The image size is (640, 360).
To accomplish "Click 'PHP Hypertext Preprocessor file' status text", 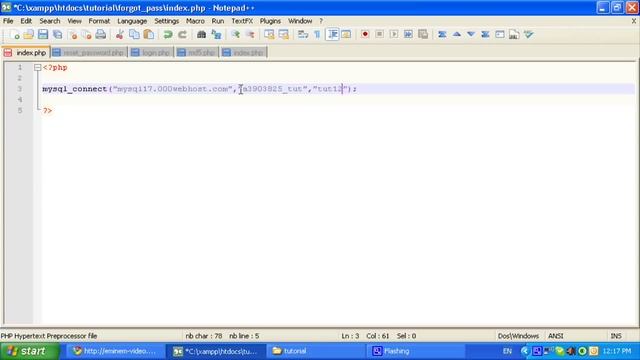I will 49,336.
